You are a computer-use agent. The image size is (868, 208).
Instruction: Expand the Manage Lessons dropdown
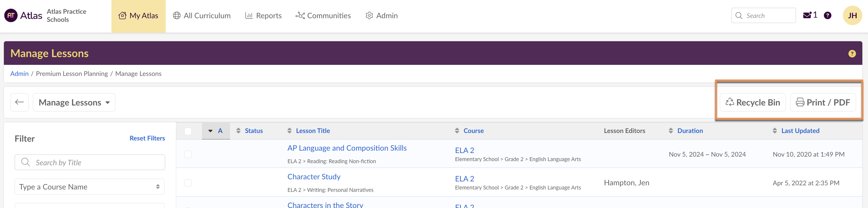[74, 102]
